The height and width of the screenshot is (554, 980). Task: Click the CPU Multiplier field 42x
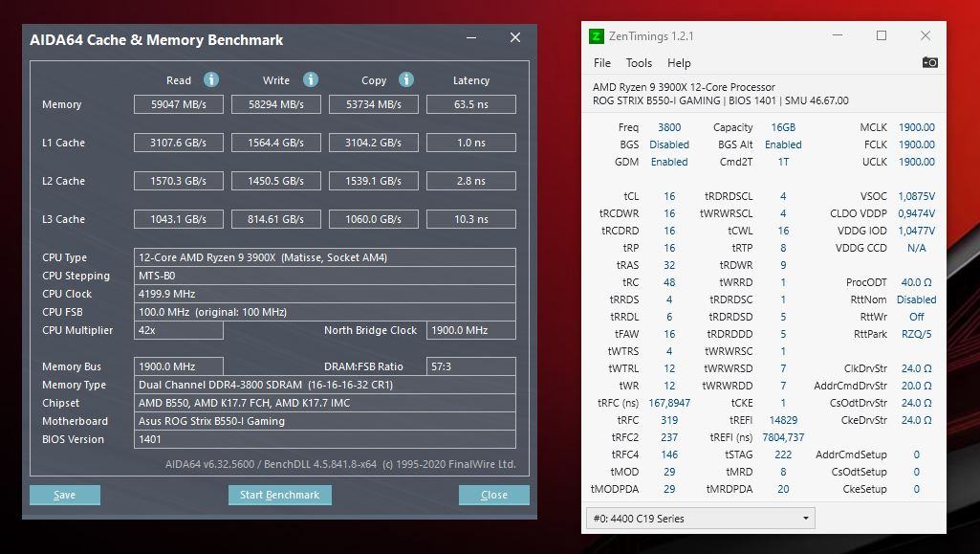(x=179, y=330)
